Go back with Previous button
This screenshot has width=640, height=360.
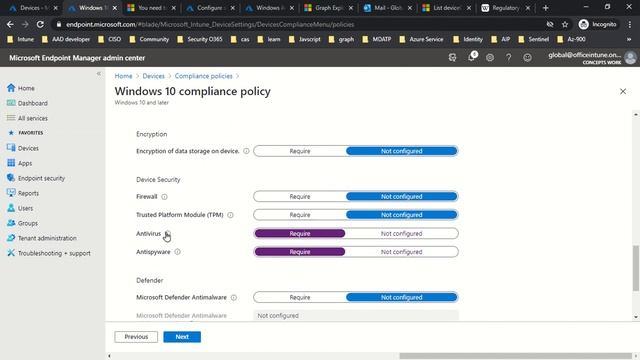pyautogui.click(x=136, y=337)
